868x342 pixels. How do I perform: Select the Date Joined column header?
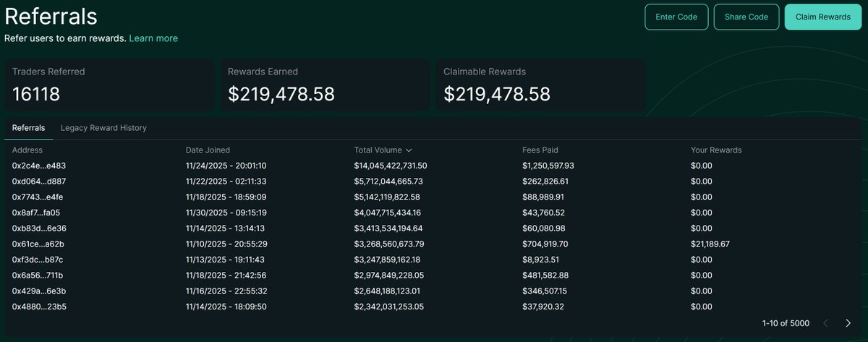pos(208,150)
